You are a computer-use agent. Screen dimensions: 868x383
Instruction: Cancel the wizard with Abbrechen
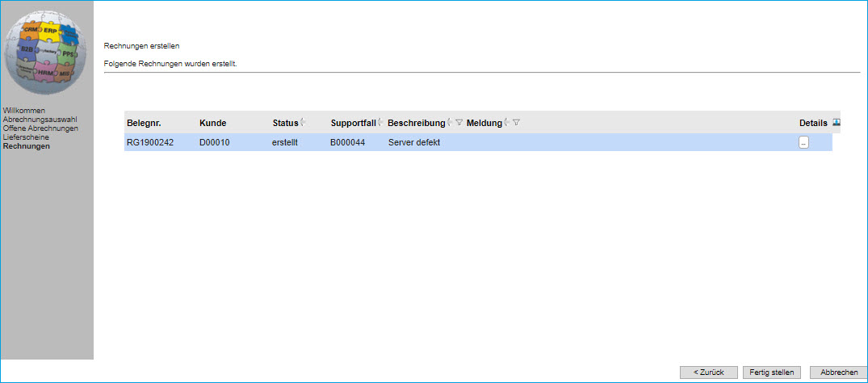coord(839,372)
